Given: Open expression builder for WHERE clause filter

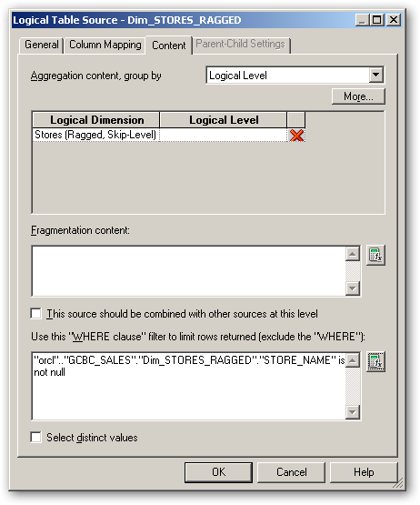Looking at the screenshot, I should point(375,362).
